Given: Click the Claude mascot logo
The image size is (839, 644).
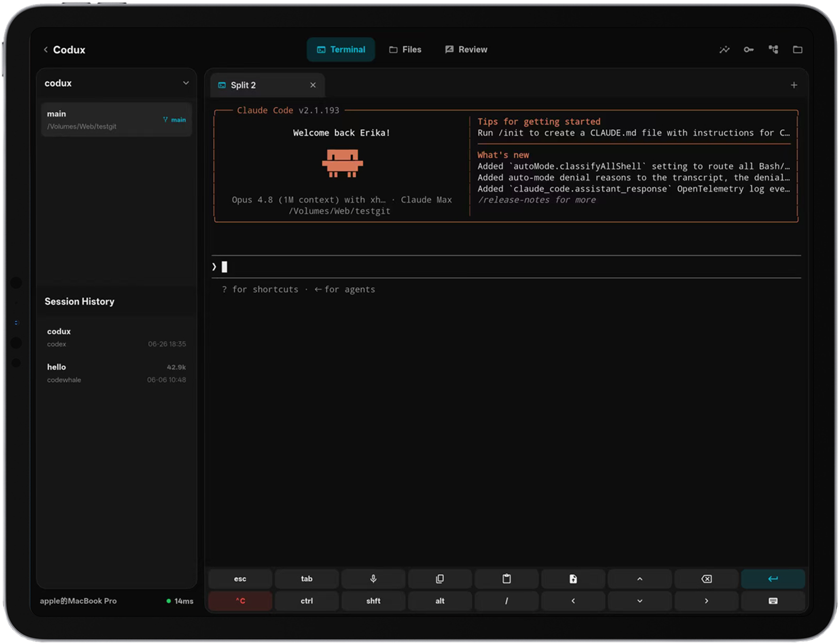Looking at the screenshot, I should [342, 163].
